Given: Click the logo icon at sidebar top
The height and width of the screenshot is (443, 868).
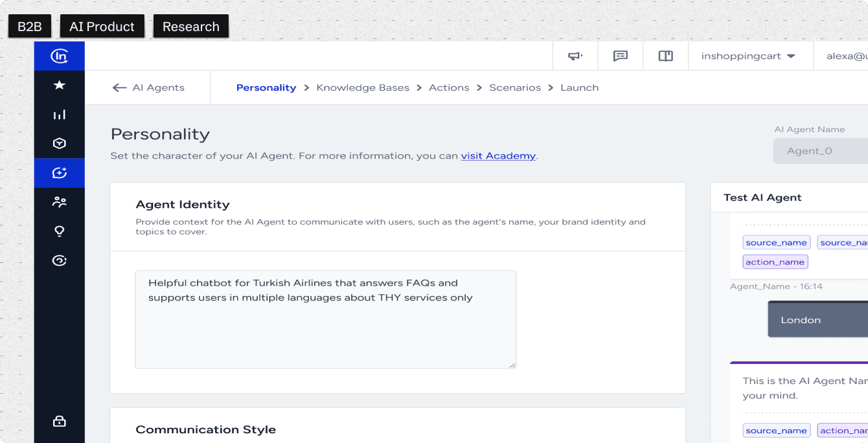Looking at the screenshot, I should [x=60, y=56].
